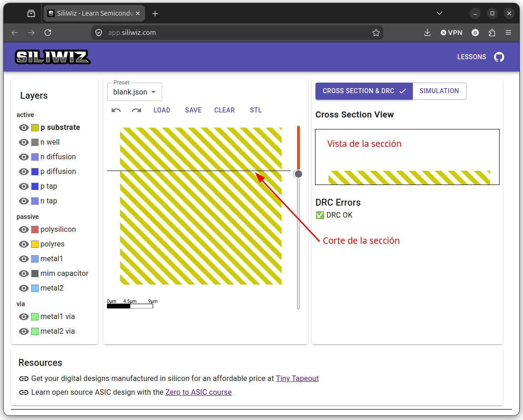Hide the p diffusion layer
This screenshot has width=523, height=420.
click(x=24, y=172)
